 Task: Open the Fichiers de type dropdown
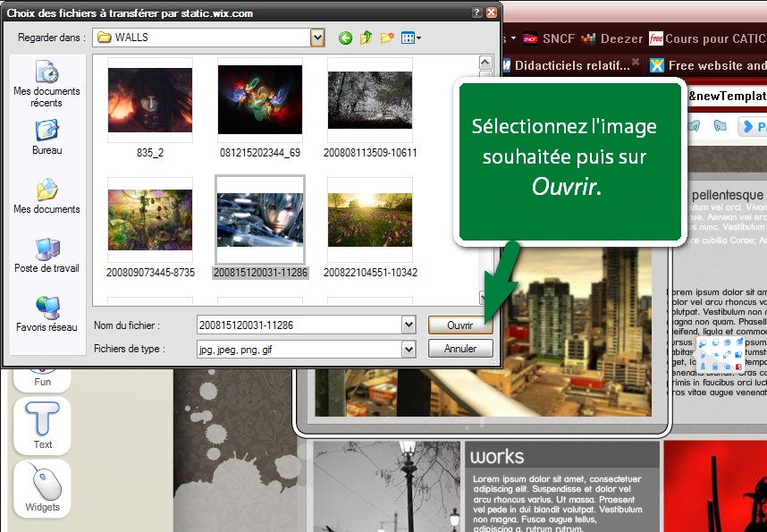click(409, 349)
